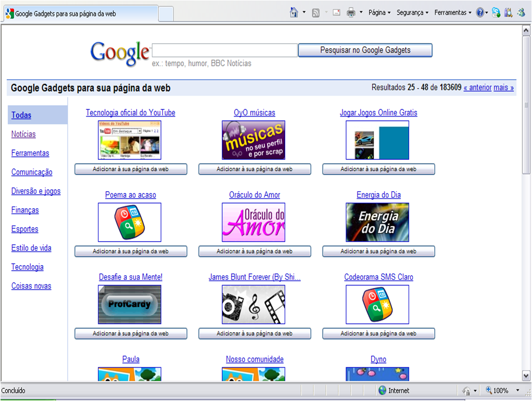Add YouTube gadget to your web page
Viewport: 532px width, 401px height.
coord(131,169)
